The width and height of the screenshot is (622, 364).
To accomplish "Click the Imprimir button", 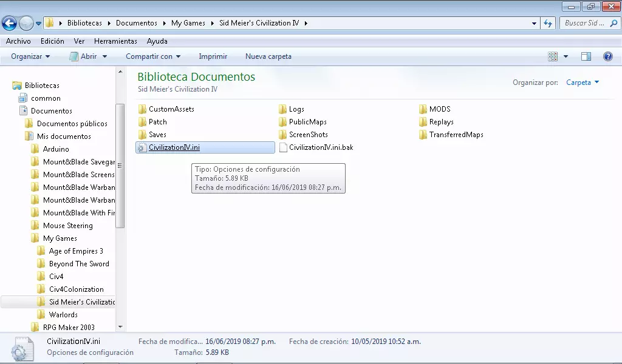I will pyautogui.click(x=213, y=56).
